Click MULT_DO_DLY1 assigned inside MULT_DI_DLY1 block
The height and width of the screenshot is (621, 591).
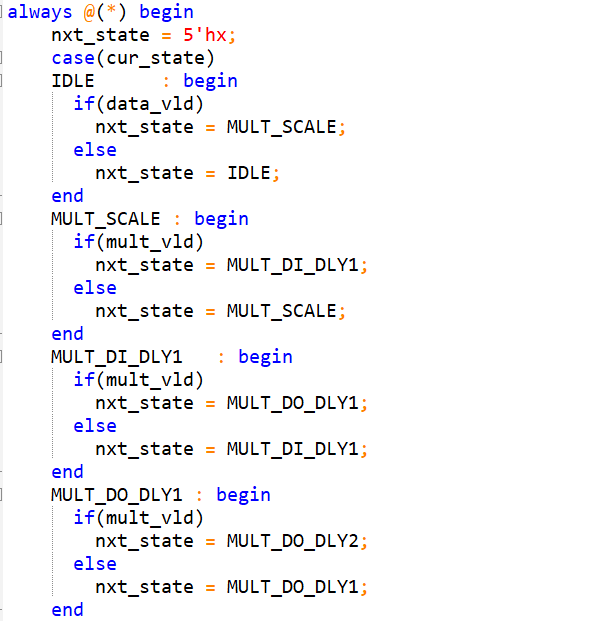[x=292, y=403]
